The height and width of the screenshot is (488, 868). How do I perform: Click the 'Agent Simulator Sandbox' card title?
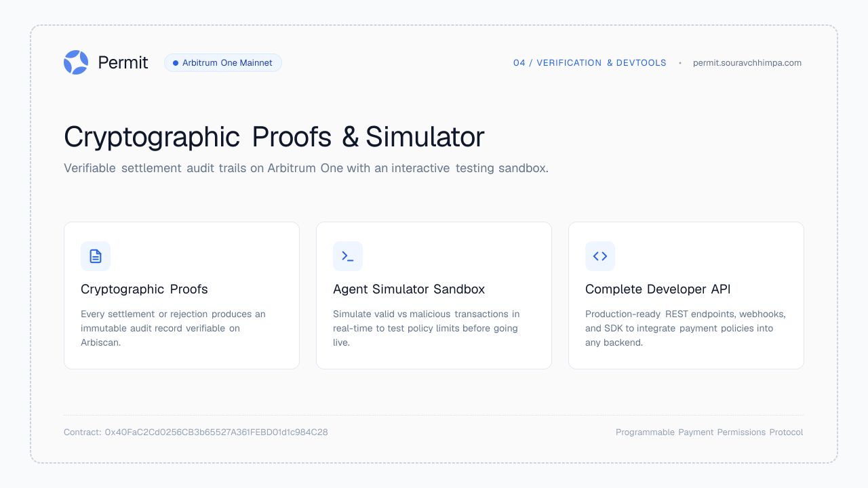(409, 289)
